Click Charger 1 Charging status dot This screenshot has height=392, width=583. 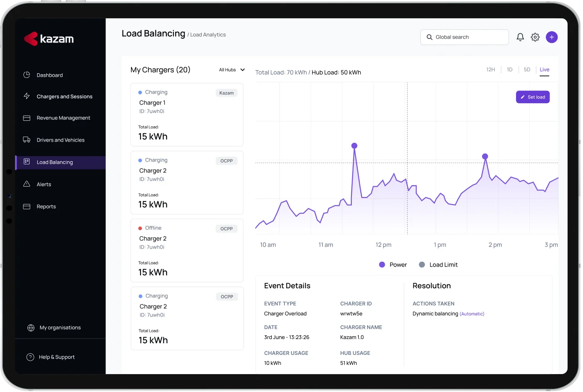140,92
